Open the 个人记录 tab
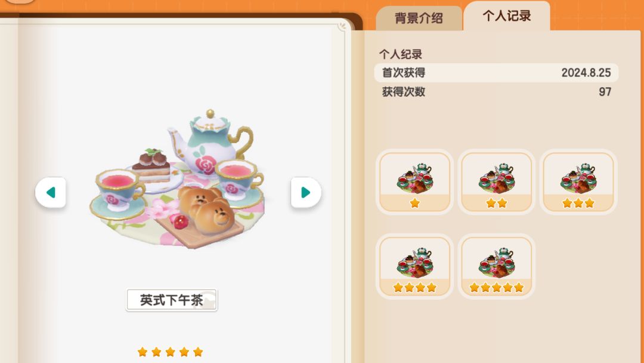Screen dimensions: 644x363 (507, 16)
